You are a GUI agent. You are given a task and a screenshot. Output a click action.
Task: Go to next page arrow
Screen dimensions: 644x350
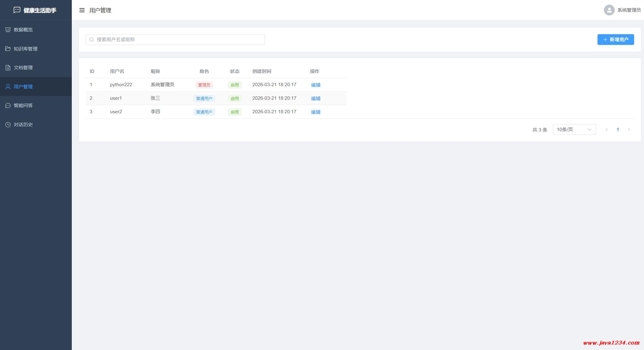pyautogui.click(x=629, y=130)
